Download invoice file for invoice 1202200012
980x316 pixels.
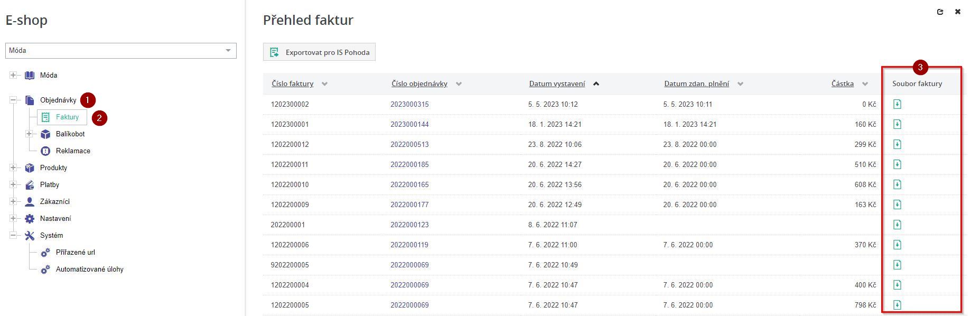tap(897, 144)
